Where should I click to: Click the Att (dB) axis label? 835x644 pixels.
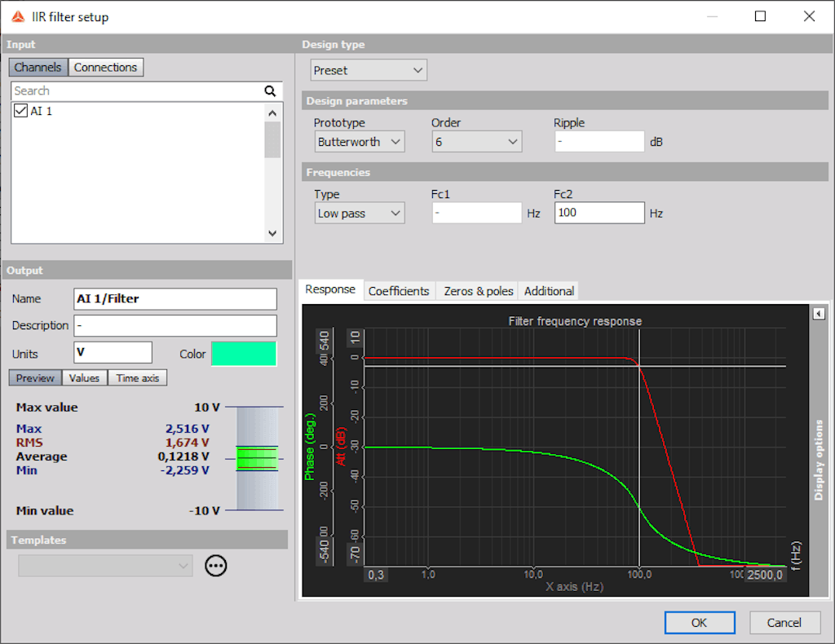[341, 447]
